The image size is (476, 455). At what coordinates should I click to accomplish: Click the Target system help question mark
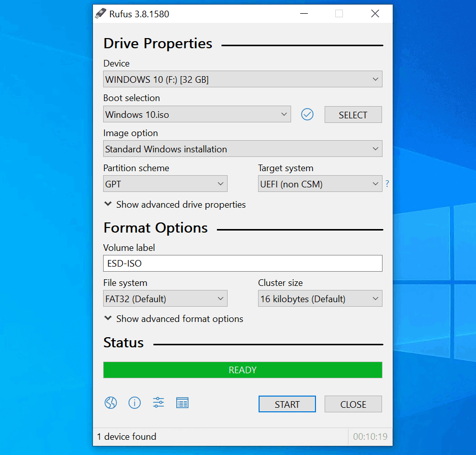pos(387,184)
